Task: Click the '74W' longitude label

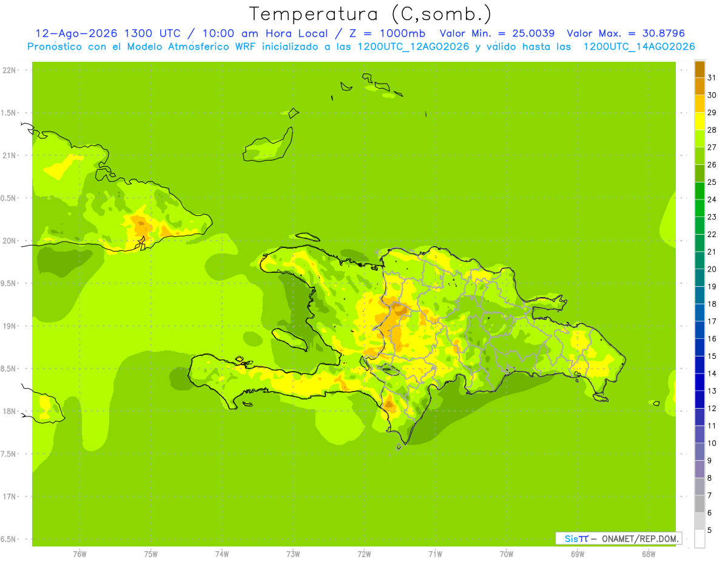Action: pos(222,554)
